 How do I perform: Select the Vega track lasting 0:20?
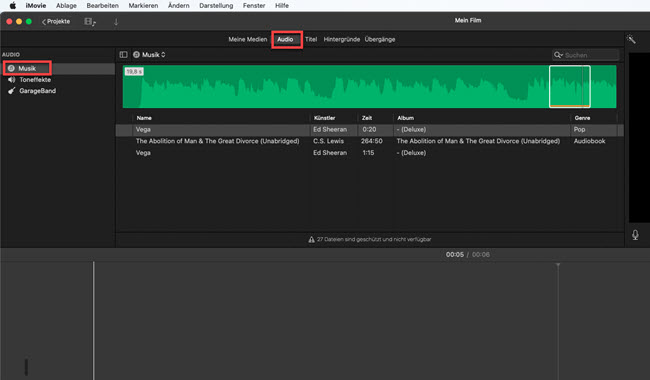369,130
